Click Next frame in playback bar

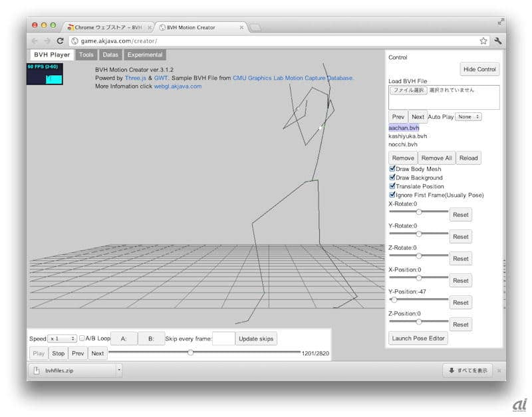pos(97,354)
